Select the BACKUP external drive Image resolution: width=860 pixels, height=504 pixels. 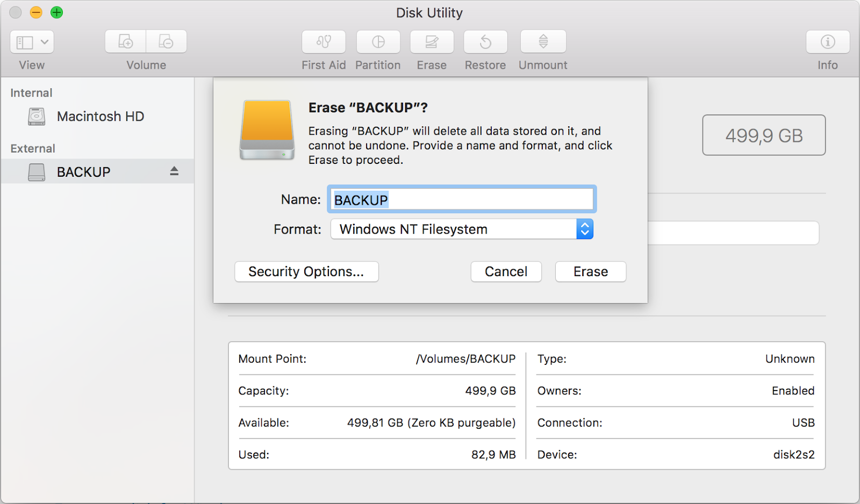pos(97,171)
